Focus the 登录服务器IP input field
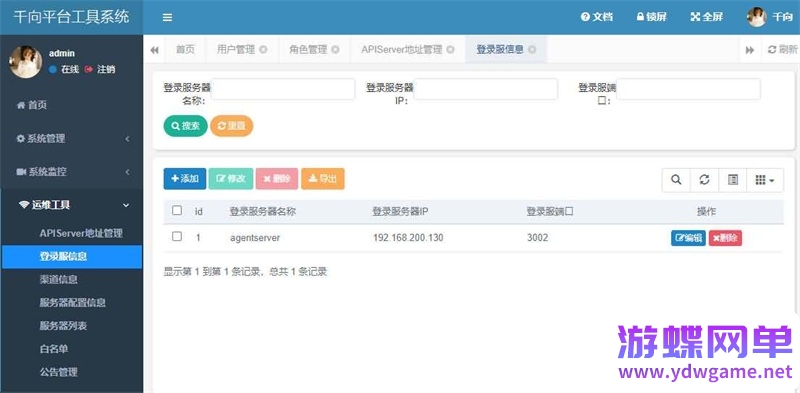The width and height of the screenshot is (800, 393). [x=486, y=89]
